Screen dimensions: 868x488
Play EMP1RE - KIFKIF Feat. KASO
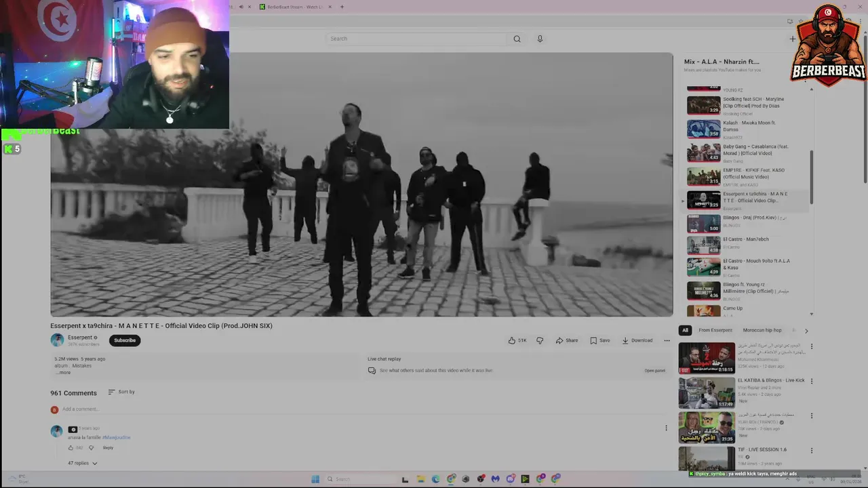click(746, 176)
